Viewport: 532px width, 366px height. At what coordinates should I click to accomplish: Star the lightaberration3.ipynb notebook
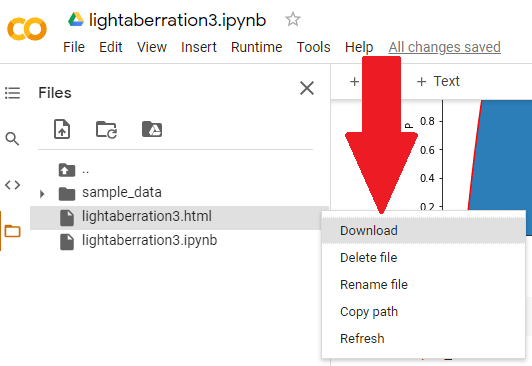coord(293,19)
